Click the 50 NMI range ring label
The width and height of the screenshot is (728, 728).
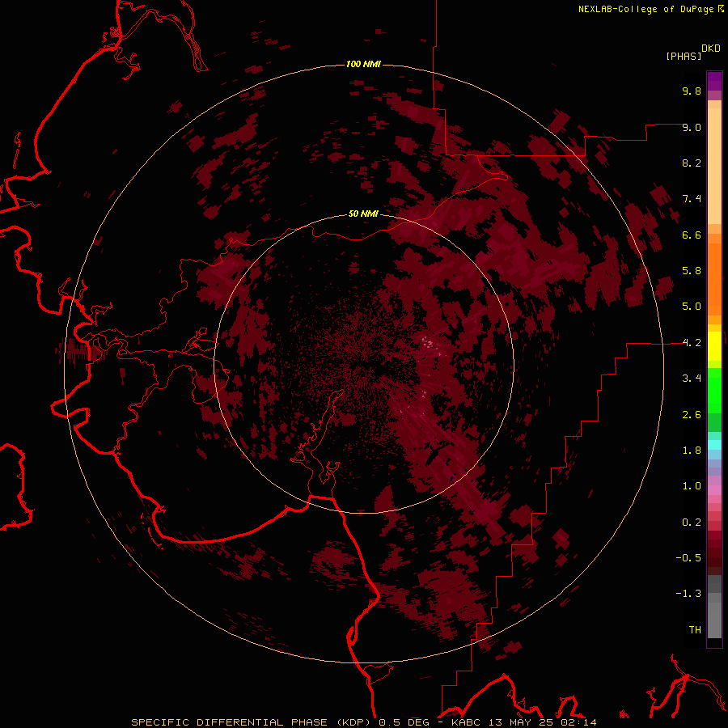click(363, 214)
